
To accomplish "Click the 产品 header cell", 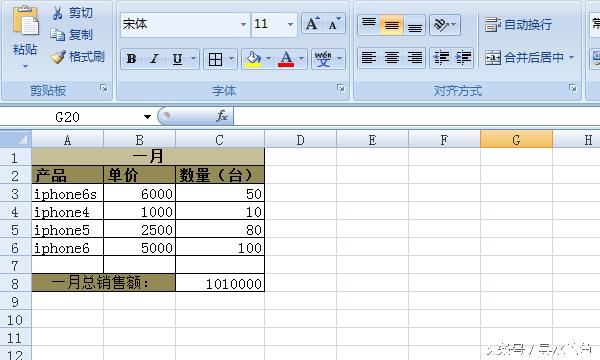I will (68, 175).
